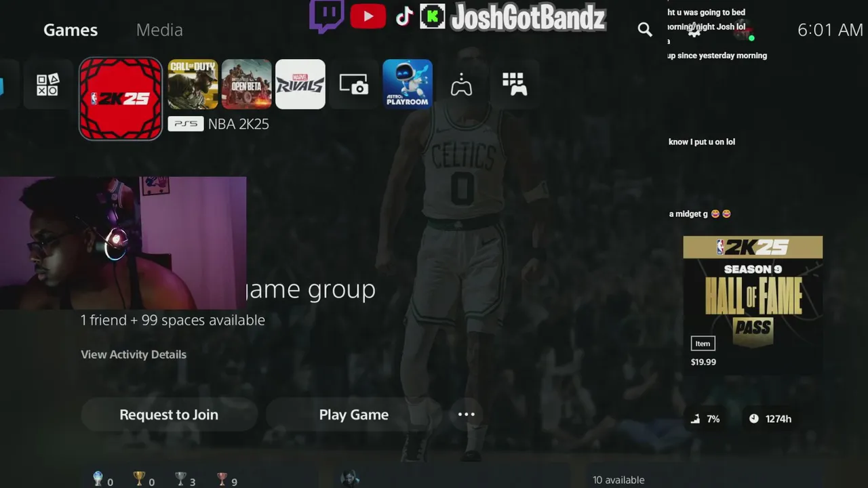Viewport: 868px width, 488px height.
Task: Click the JoshGotBandz channel name
Action: pos(528,18)
